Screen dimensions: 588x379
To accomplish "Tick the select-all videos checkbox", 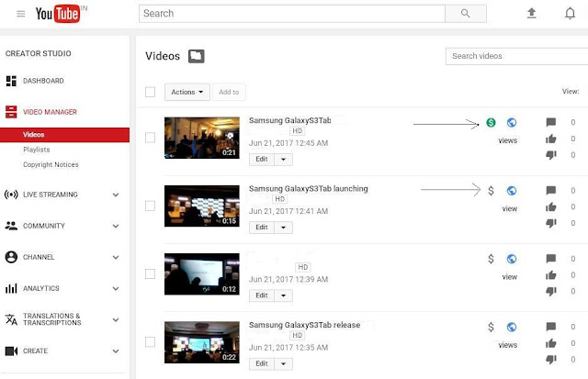I will pyautogui.click(x=150, y=92).
